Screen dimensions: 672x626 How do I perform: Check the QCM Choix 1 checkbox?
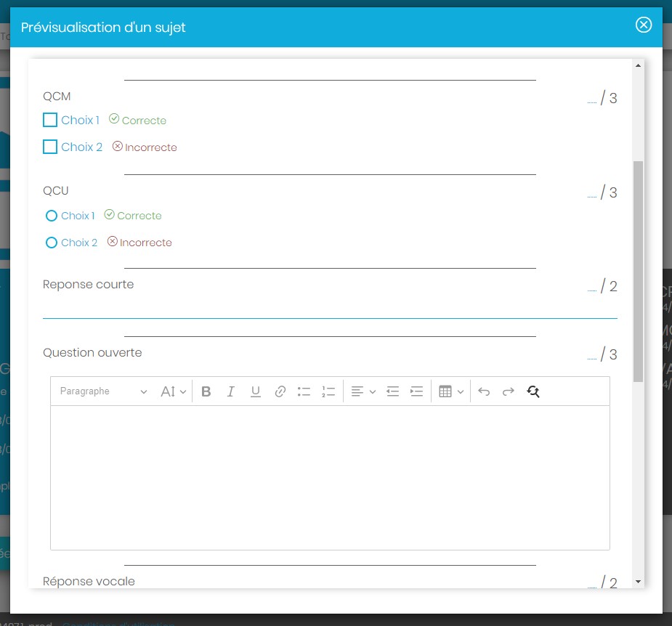pyautogui.click(x=50, y=120)
